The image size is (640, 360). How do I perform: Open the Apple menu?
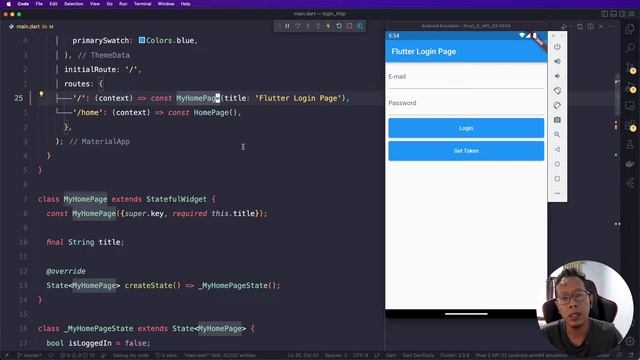point(9,4)
